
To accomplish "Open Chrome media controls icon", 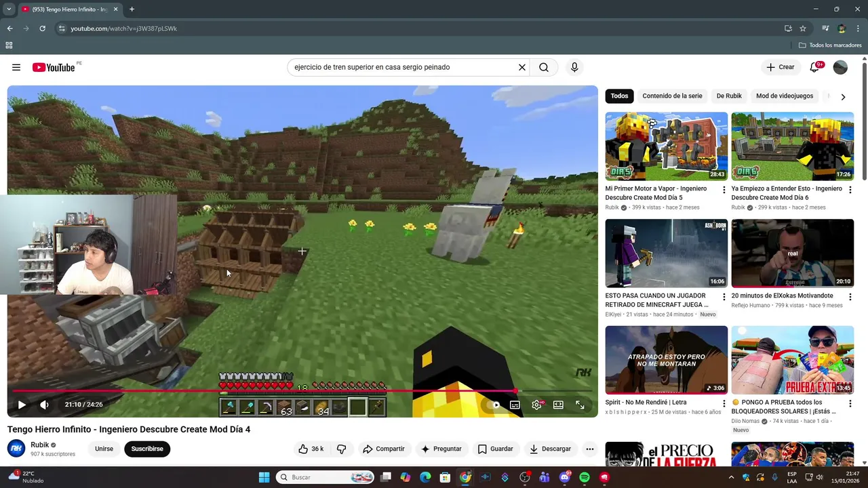I will click(x=825, y=28).
